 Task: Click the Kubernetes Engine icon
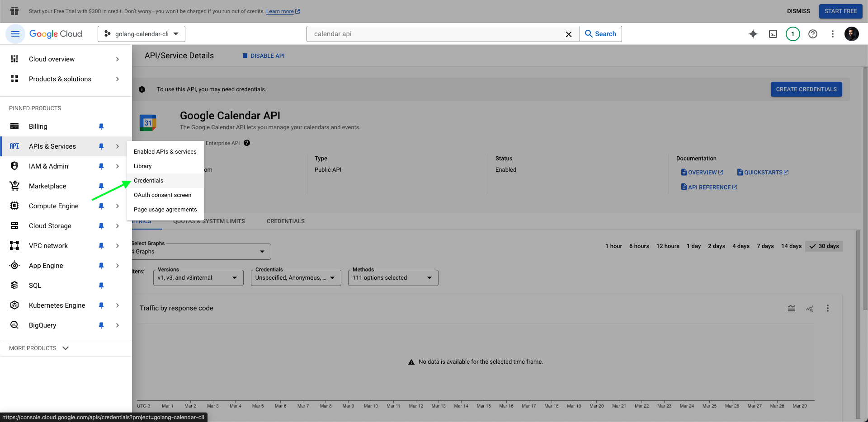(14, 305)
